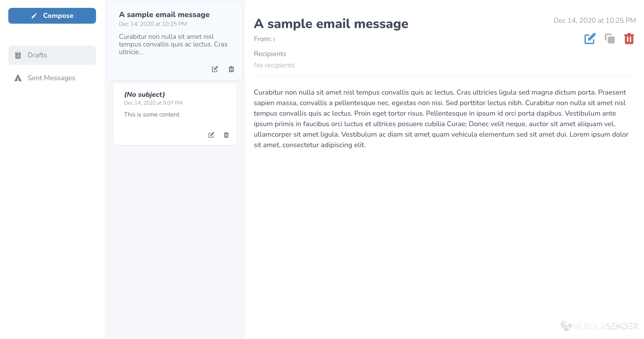Viewport: 644px width, 339px height.
Task: Edit the sample email draft from the list
Action: click(x=215, y=69)
